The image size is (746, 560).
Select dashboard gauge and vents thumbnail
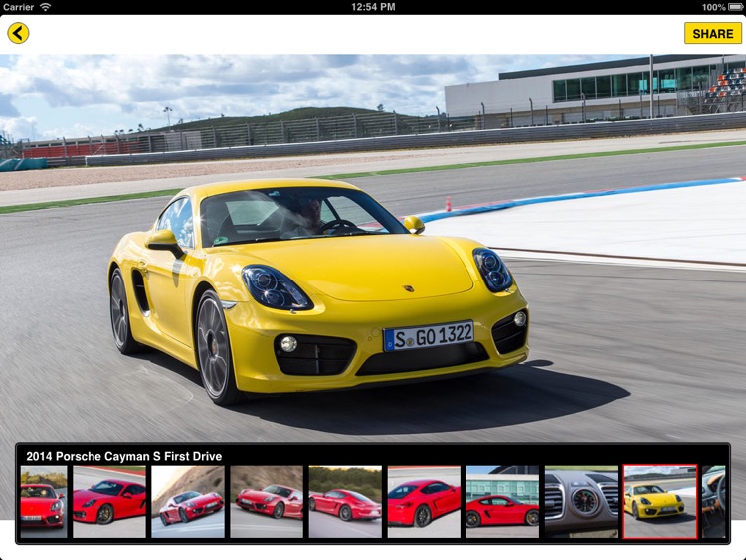(x=581, y=501)
